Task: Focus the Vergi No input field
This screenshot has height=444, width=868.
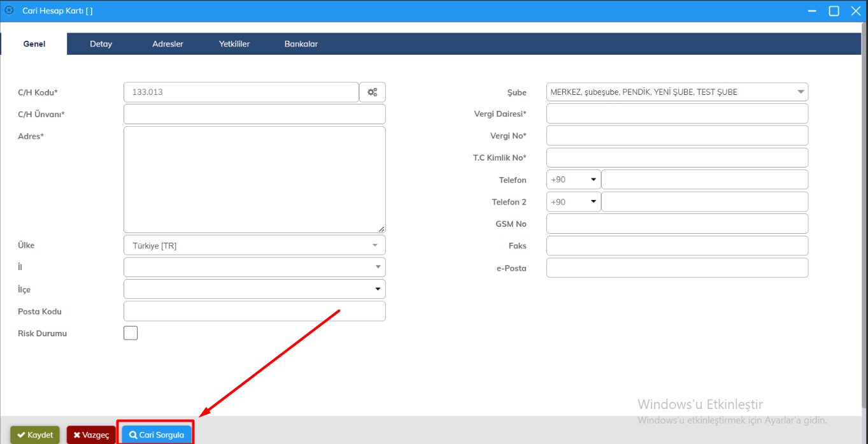Action: 677,136
